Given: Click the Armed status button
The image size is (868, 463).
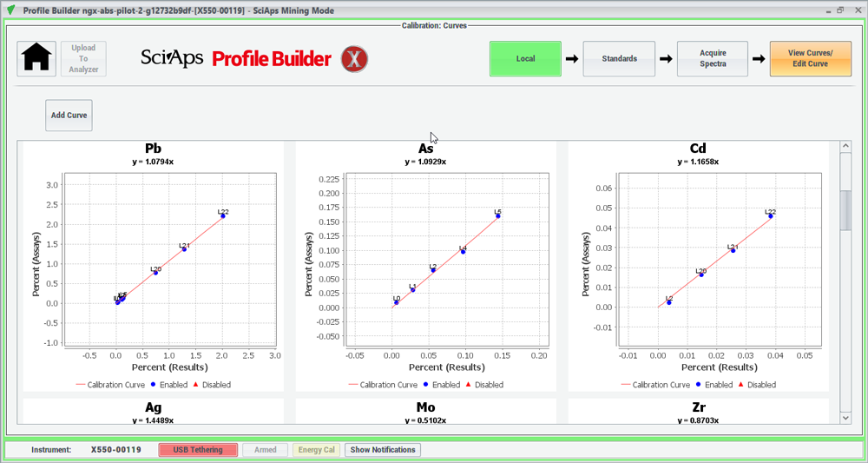Looking at the screenshot, I should (x=265, y=450).
